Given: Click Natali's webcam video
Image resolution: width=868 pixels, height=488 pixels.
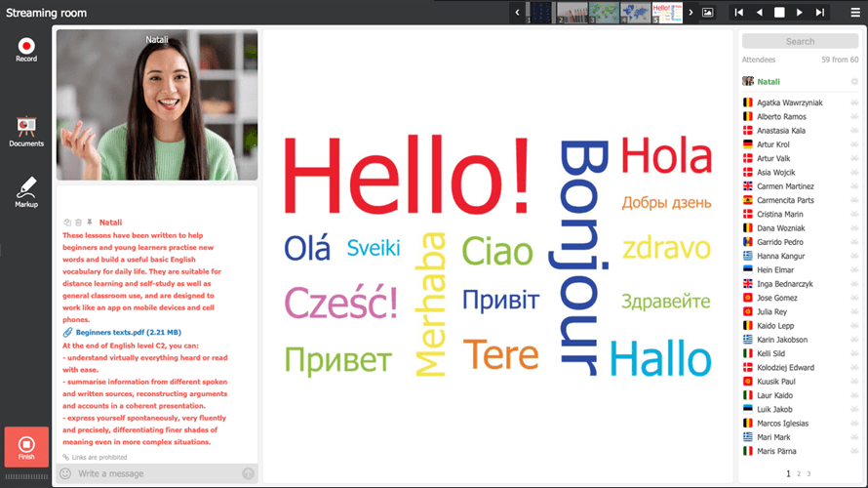Looking at the screenshot, I should [157, 104].
